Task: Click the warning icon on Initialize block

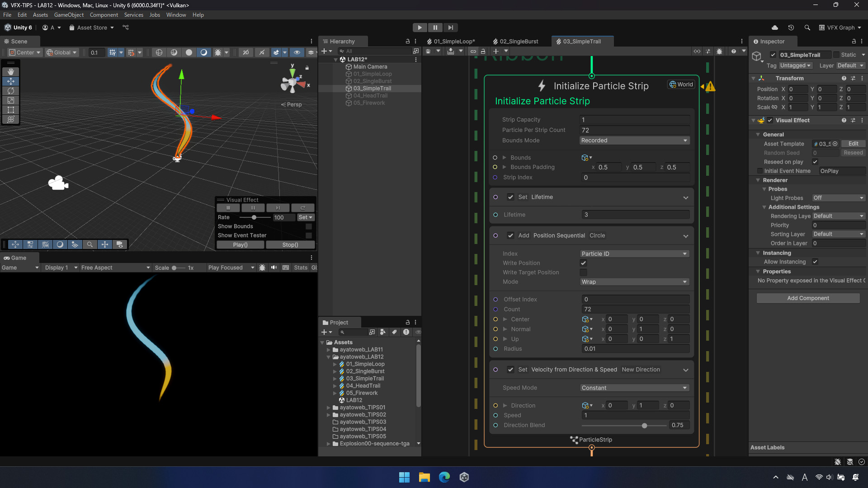Action: (710, 86)
